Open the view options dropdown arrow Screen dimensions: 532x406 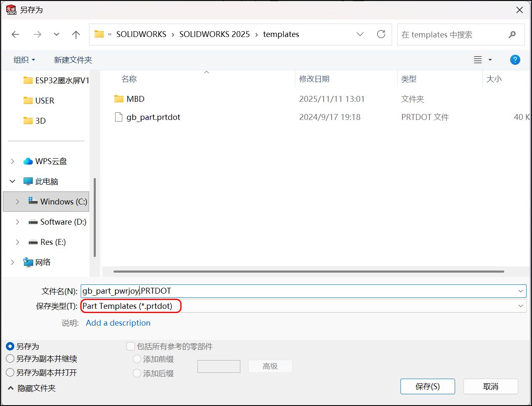click(490, 60)
